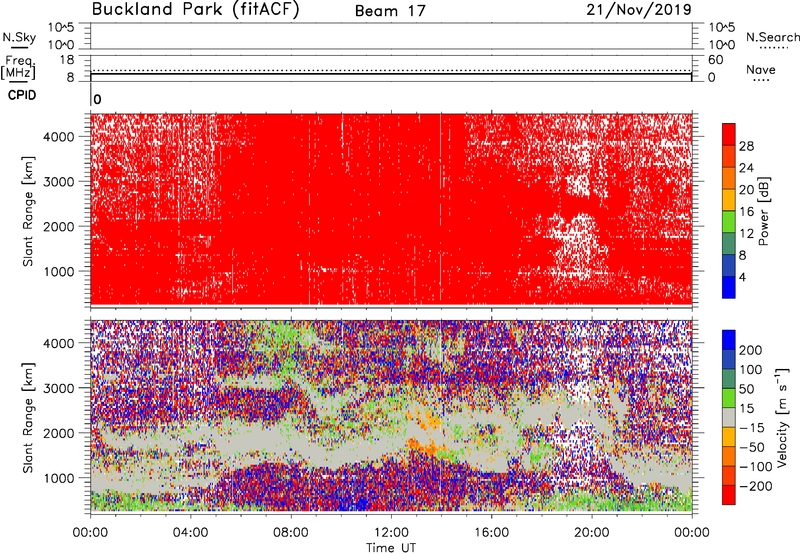Click the yellow 16–20 dB power colorbar segment
800x554 pixels.
(729, 199)
